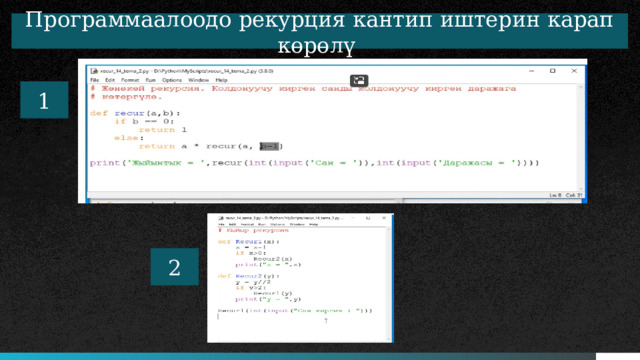The image size is (640, 360).
Task: Open Window menu in recur_14_tema_3.py window
Action: pos(297,224)
